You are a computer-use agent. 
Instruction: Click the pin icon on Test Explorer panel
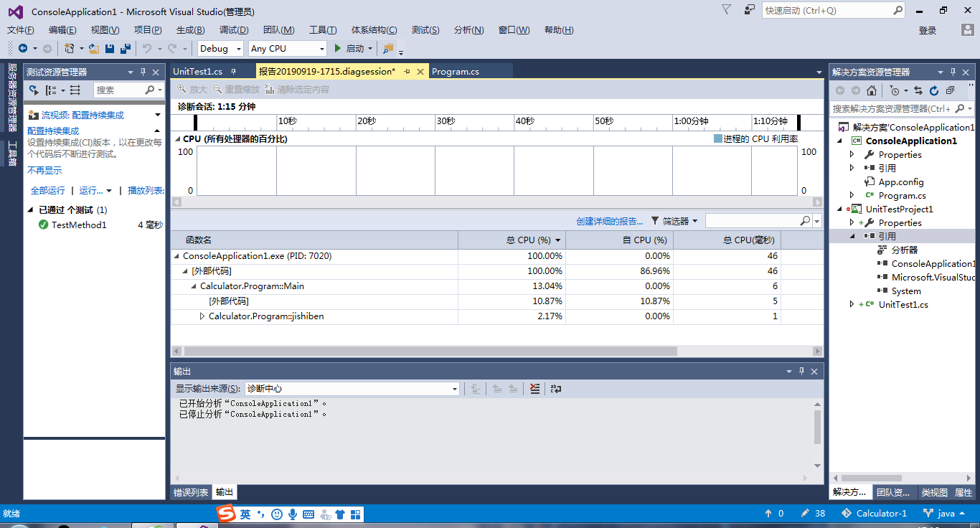[143, 72]
